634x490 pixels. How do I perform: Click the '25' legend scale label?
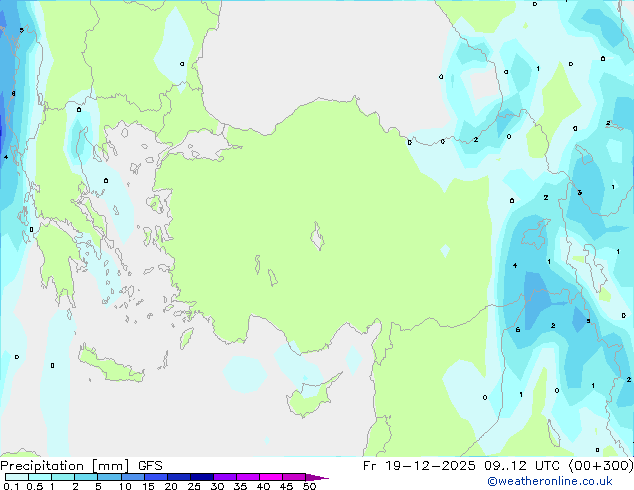[x=194, y=486]
